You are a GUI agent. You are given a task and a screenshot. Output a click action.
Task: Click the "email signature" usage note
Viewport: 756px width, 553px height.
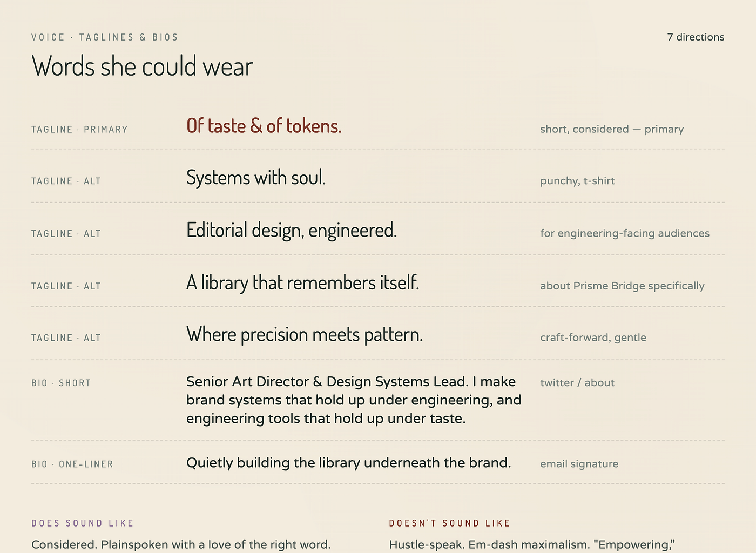(x=579, y=464)
